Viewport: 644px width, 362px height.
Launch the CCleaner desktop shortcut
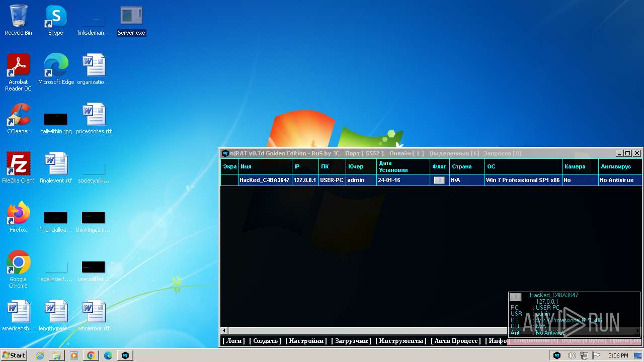tap(19, 119)
